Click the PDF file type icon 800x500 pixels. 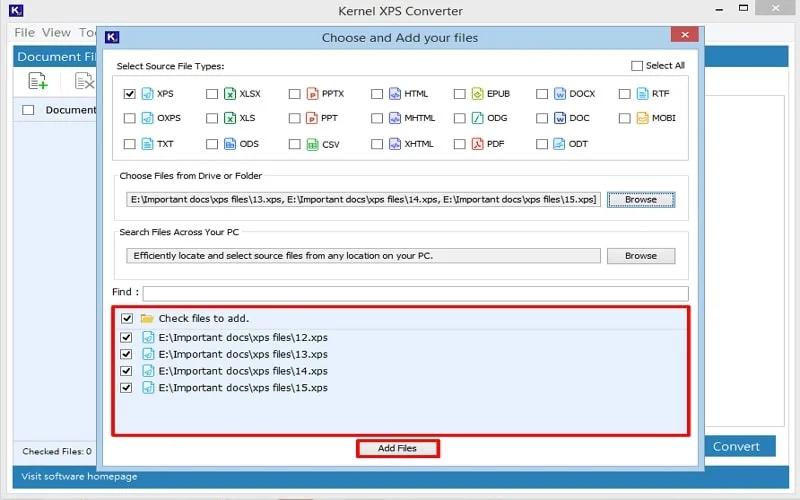[x=477, y=144]
